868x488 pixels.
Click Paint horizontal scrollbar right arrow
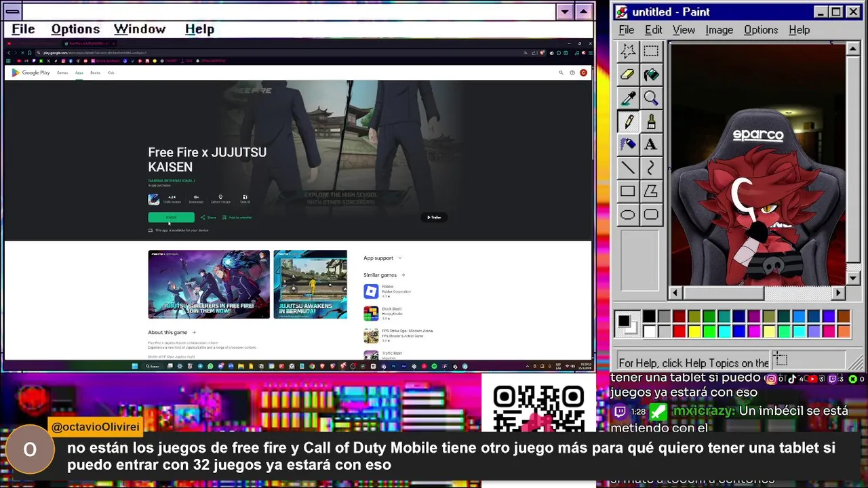tap(838, 293)
